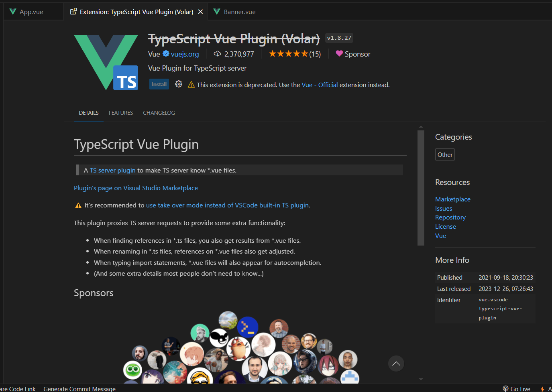The image size is (552, 392).
Task: Switch to the FEATURES tab
Action: coord(121,113)
